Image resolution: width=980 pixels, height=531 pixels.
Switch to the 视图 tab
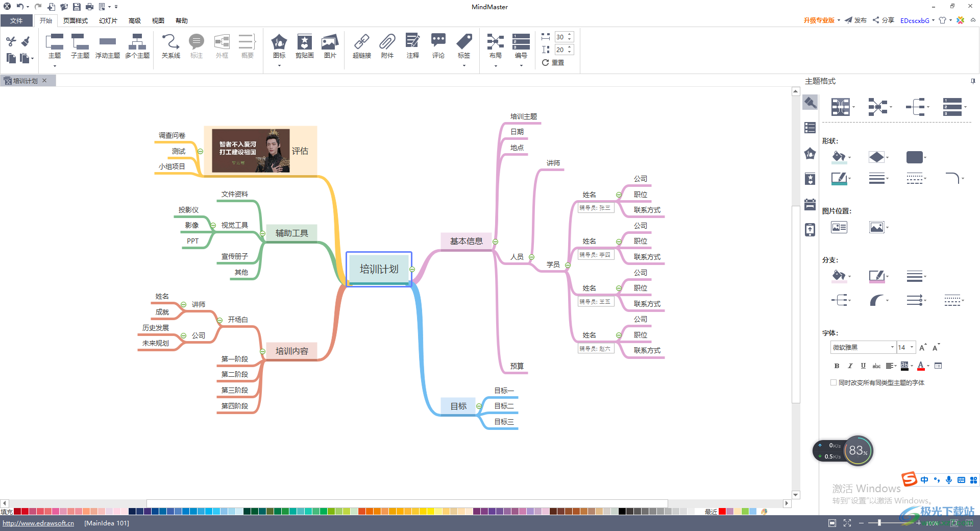pyautogui.click(x=158, y=20)
